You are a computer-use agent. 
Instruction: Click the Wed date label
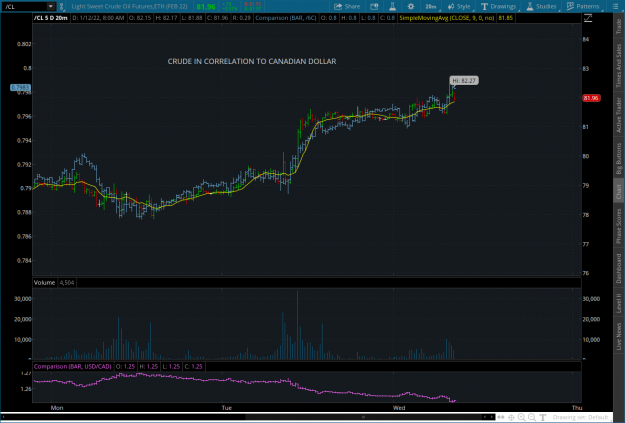399,407
